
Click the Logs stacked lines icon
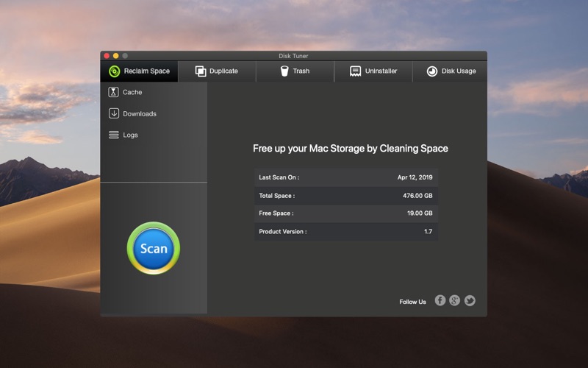point(114,135)
